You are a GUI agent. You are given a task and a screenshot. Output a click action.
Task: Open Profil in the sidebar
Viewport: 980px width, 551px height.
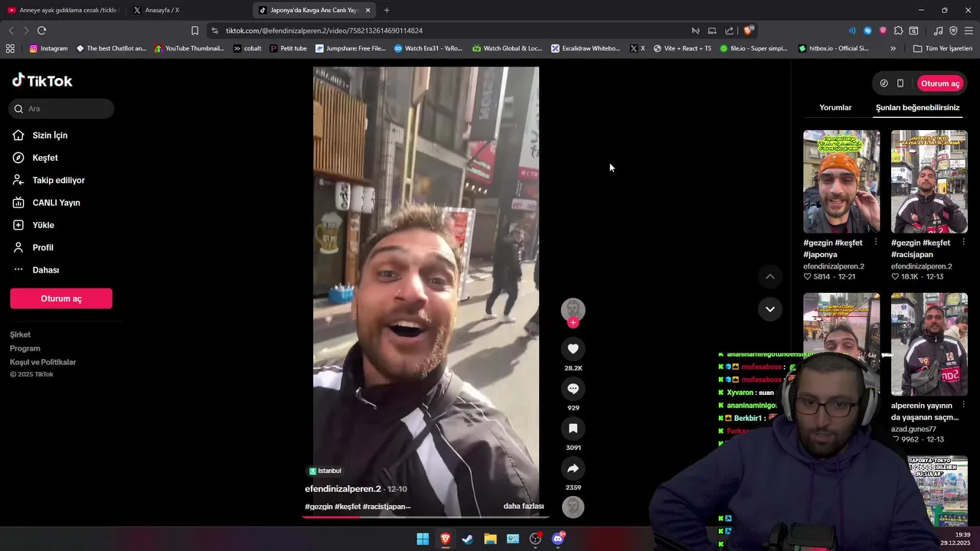tap(43, 248)
